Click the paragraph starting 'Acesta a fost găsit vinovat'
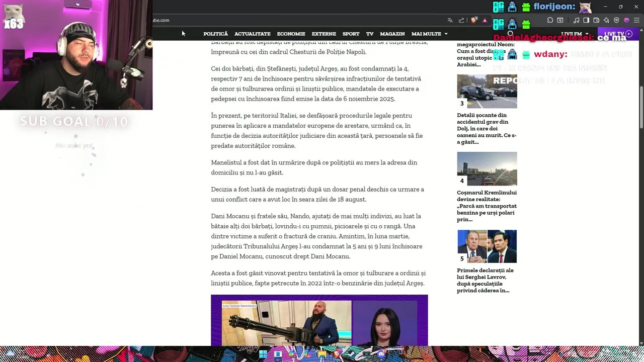The height and width of the screenshot is (362, 644). [x=318, y=278]
